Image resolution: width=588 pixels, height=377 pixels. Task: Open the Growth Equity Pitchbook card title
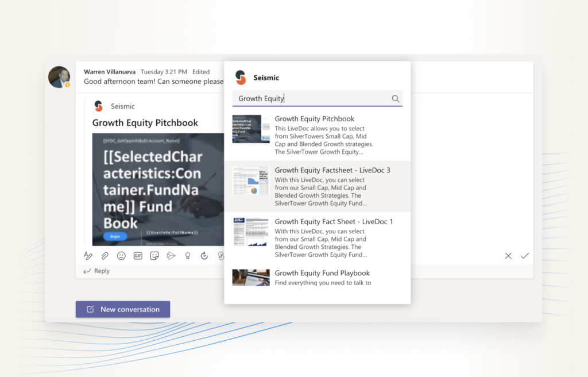[145, 123]
